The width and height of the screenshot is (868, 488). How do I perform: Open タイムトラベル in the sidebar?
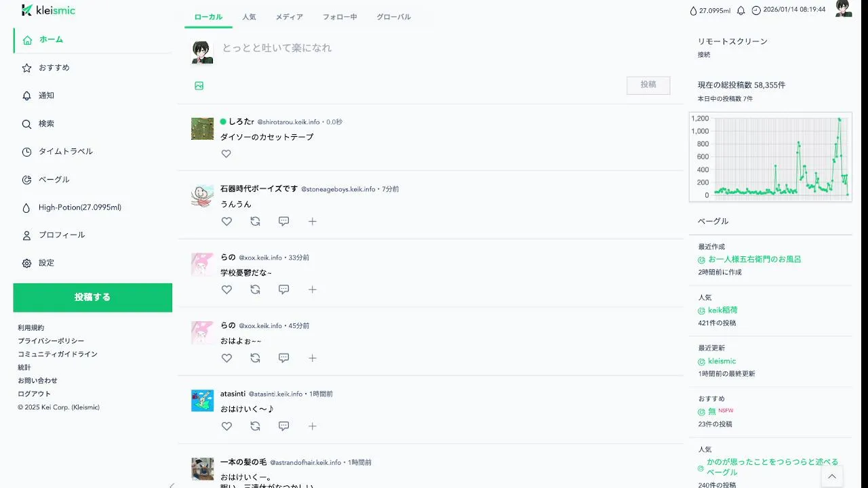(x=92, y=152)
